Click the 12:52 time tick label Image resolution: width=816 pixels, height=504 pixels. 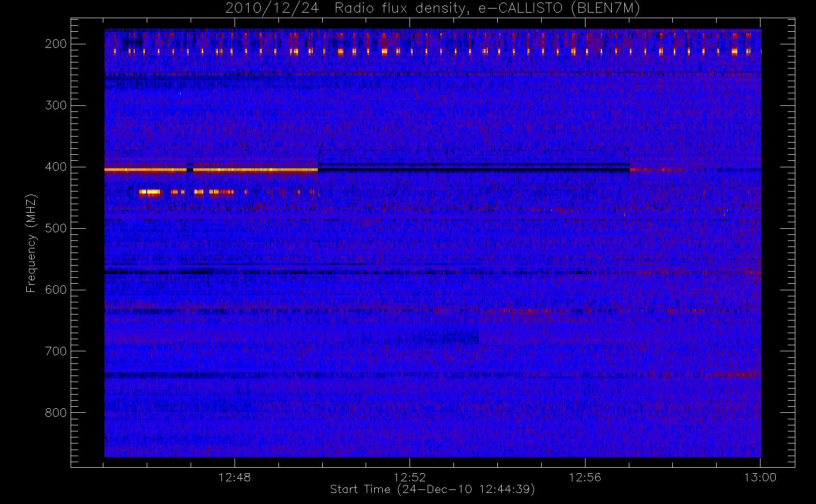pos(410,477)
